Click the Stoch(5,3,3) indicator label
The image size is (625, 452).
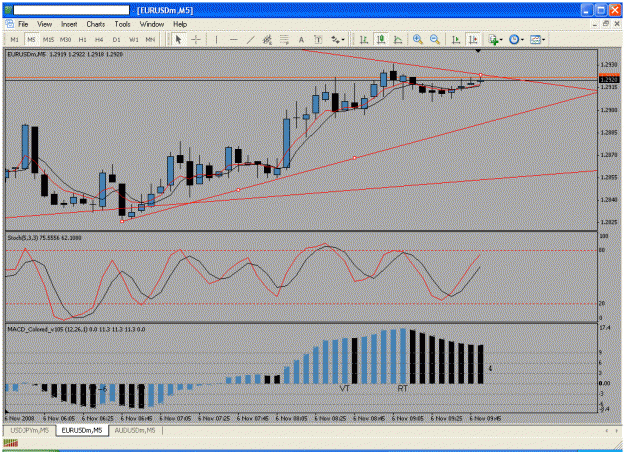[45, 238]
